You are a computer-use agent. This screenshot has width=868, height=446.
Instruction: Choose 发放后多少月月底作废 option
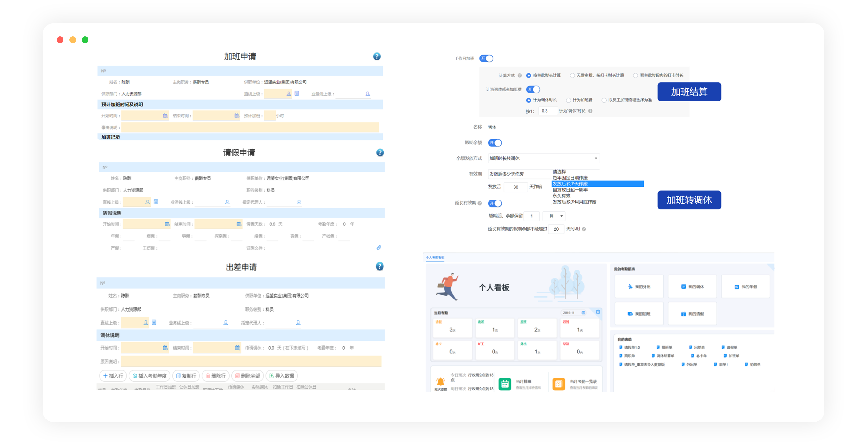tap(574, 202)
